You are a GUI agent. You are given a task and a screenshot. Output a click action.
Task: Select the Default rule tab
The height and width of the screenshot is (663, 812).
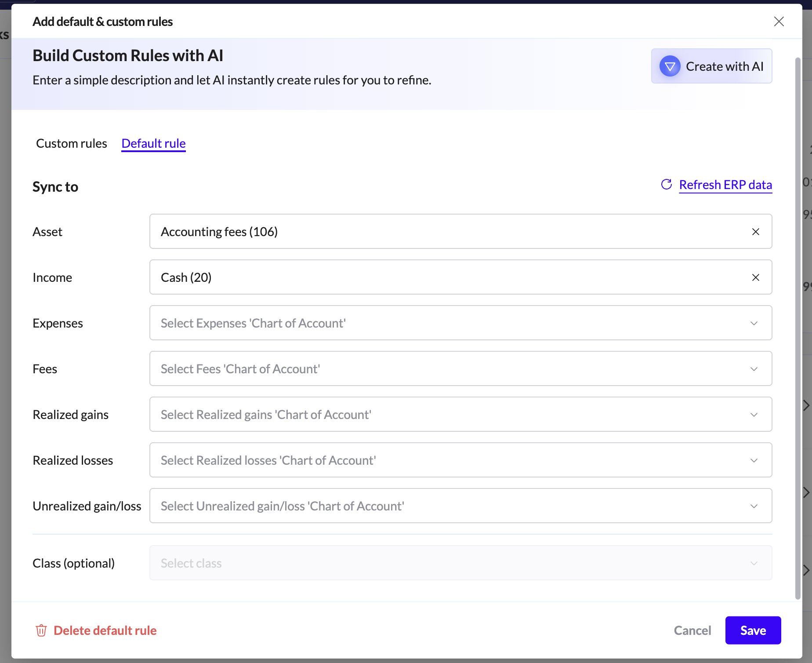pos(153,143)
